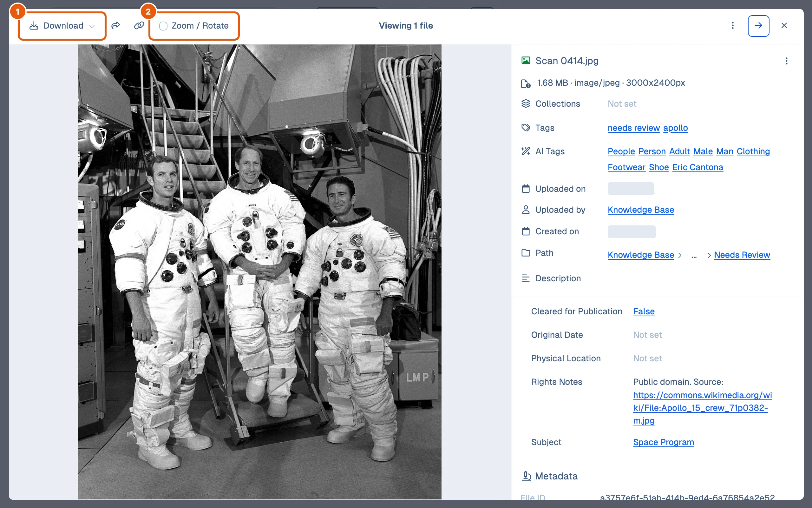Click the file info icon beside size
This screenshot has width=812, height=508.
point(526,83)
